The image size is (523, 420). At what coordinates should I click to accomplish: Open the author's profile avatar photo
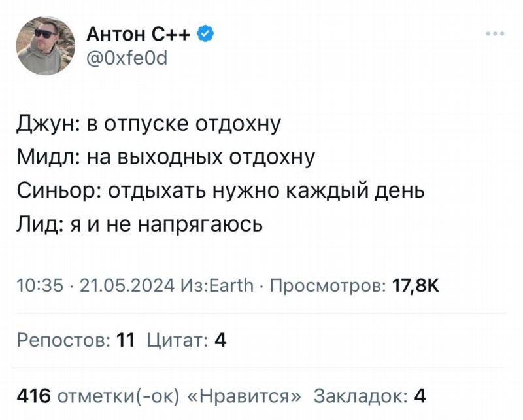click(x=46, y=46)
